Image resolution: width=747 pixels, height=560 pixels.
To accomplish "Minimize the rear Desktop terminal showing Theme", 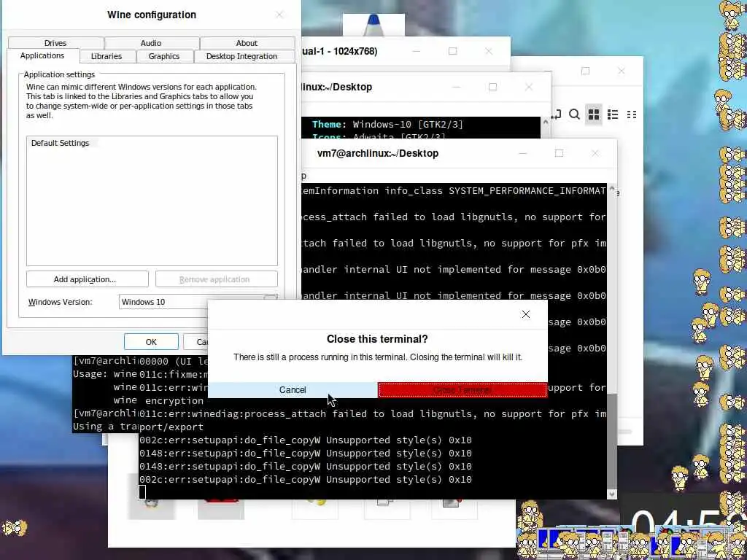I will pos(457,87).
